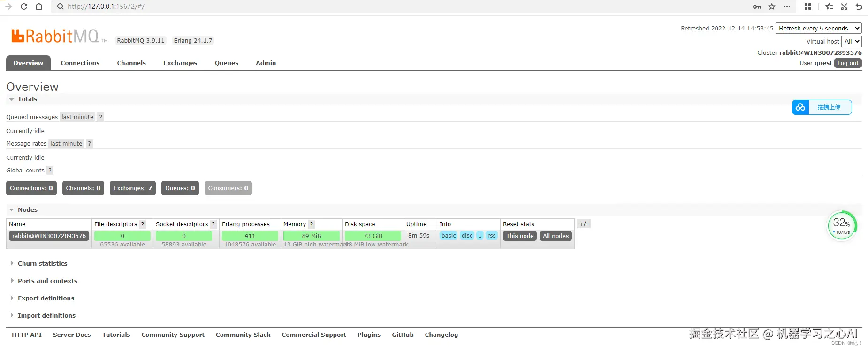Go to the browser home page icon
This screenshot has width=868, height=350.
[39, 7]
